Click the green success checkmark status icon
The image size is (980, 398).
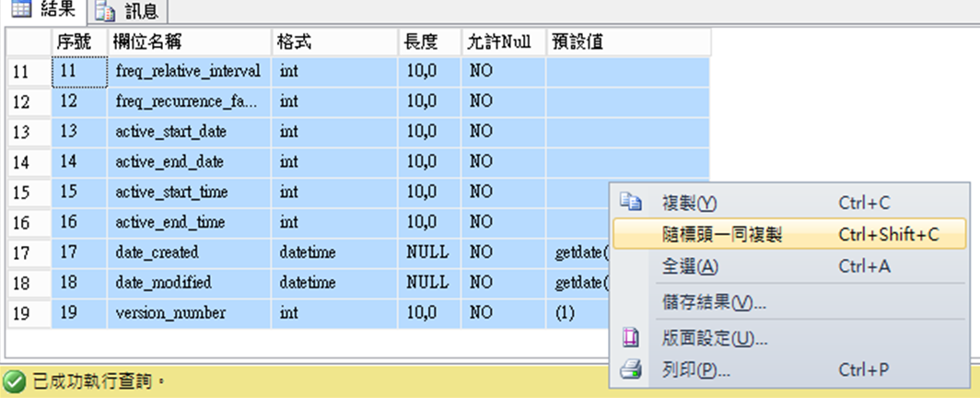coord(14,380)
